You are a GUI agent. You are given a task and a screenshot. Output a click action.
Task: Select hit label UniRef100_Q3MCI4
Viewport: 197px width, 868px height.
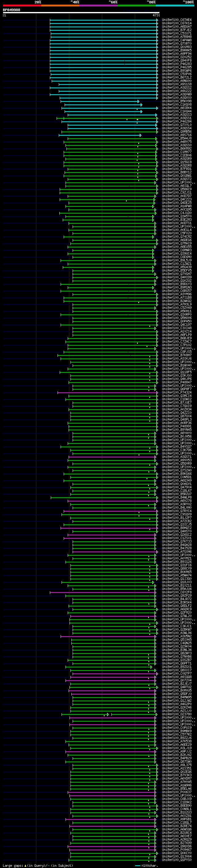point(177,396)
